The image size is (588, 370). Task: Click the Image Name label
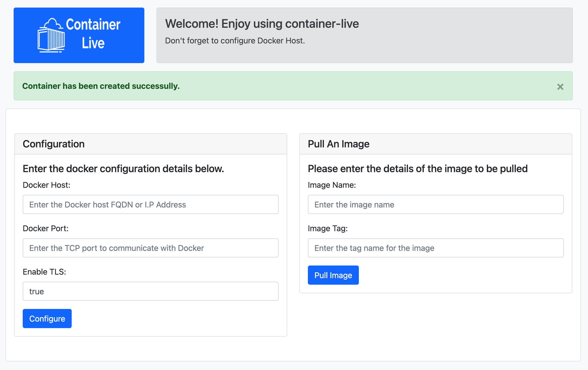tap(332, 185)
